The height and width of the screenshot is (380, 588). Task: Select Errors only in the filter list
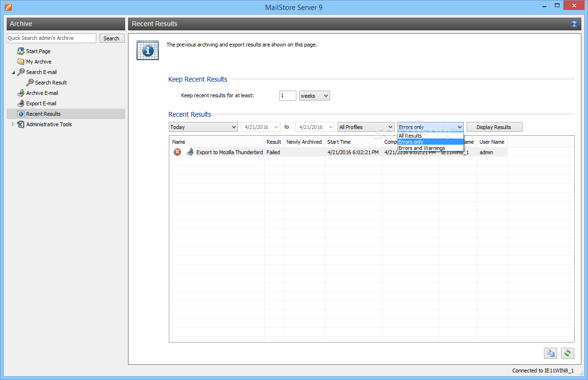coord(431,142)
